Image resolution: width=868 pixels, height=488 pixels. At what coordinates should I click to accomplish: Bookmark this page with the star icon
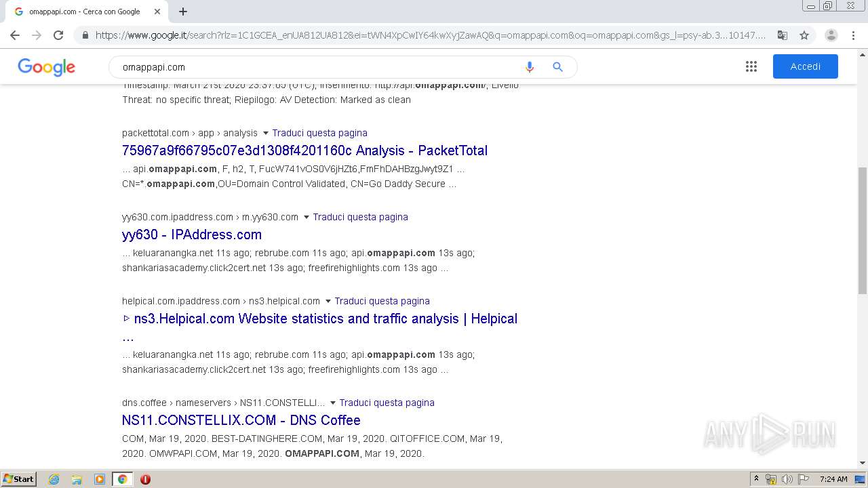pyautogui.click(x=804, y=35)
